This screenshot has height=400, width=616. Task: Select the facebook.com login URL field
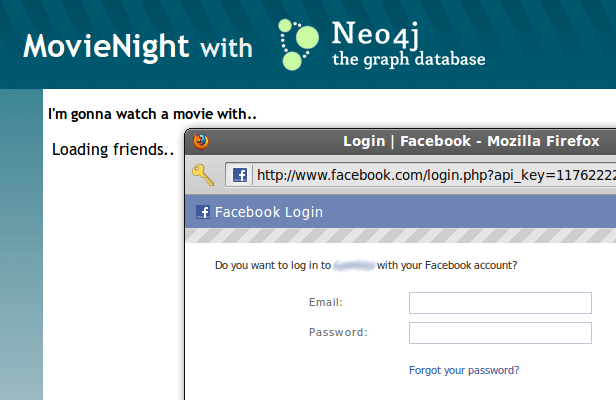421,175
